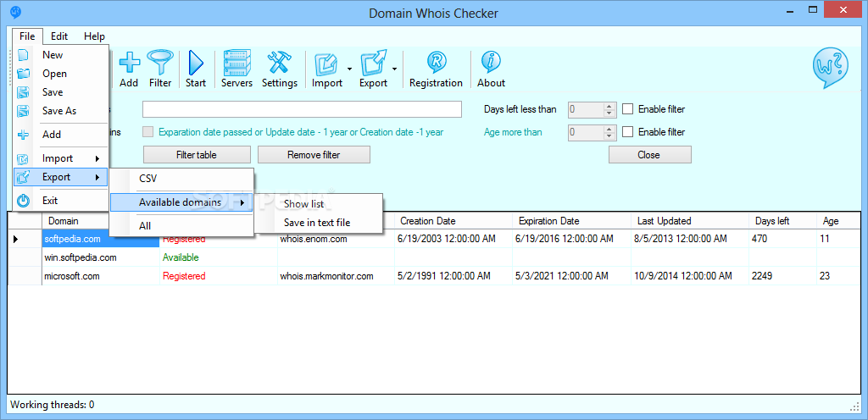Open the Edit menu
The image size is (868, 420).
coord(59,36)
